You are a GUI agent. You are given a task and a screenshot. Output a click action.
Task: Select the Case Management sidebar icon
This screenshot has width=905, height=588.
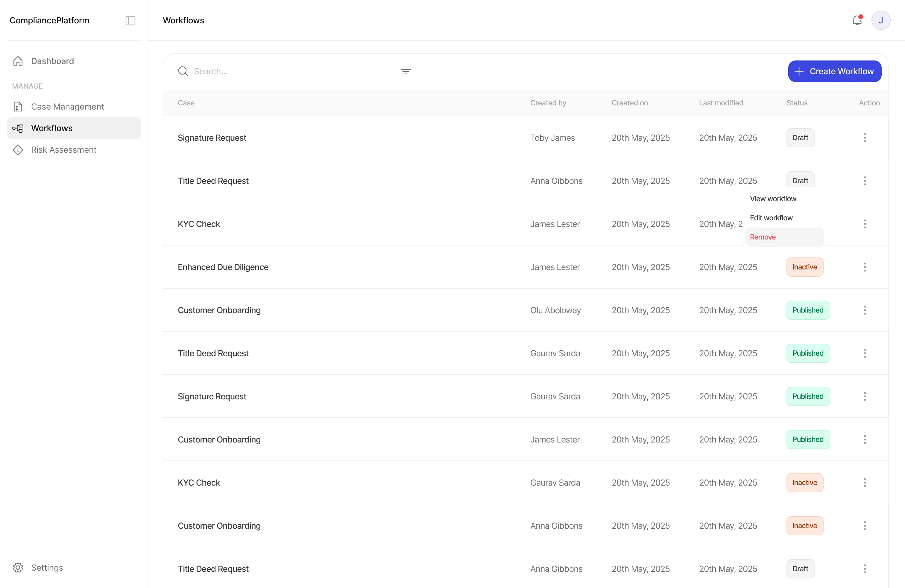(x=18, y=107)
